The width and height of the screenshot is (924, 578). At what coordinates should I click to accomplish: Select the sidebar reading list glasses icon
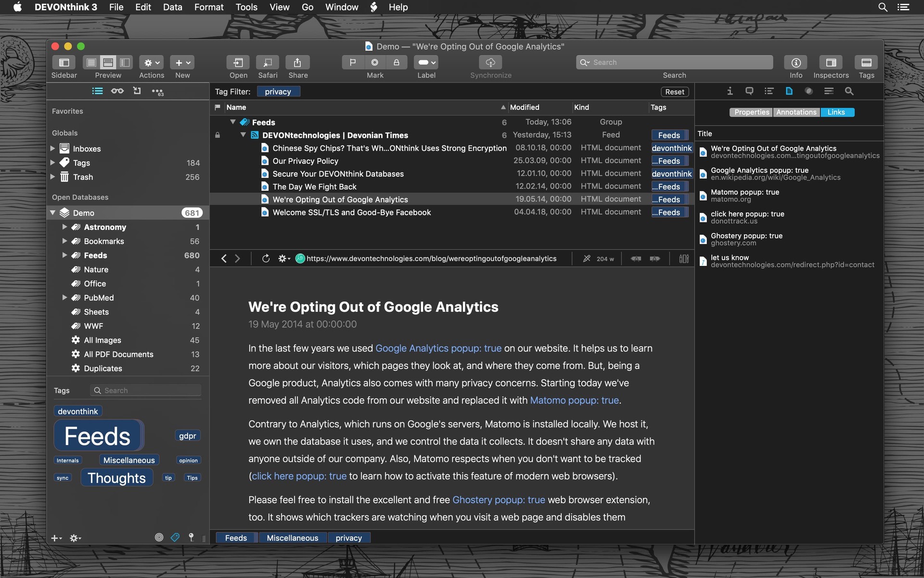[x=117, y=91]
